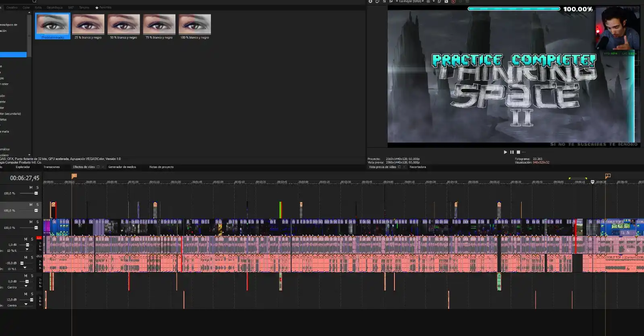Image resolution: width=644 pixels, height=336 pixels.
Task: Open pan dropdown on the 0,0 dB Centro track
Action: point(26,286)
